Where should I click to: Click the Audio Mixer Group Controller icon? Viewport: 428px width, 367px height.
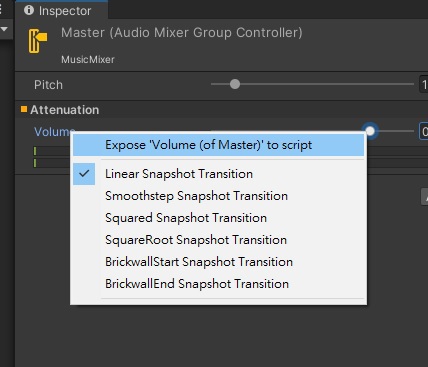point(38,41)
